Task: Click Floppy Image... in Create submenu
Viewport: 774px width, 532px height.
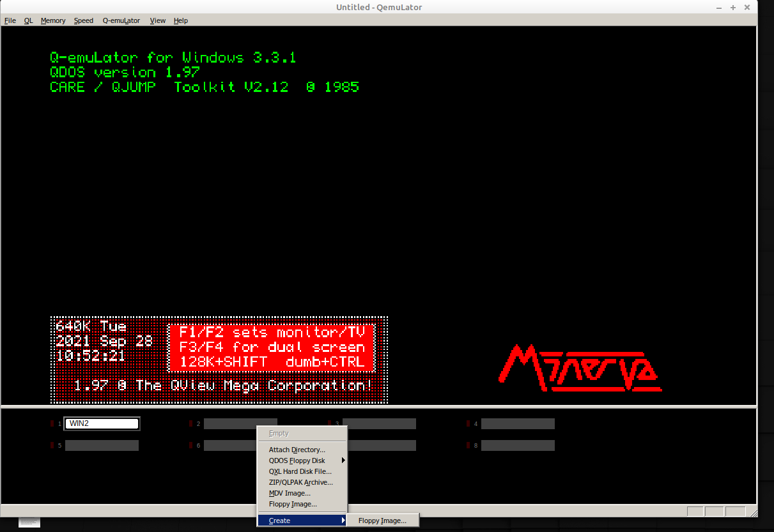Action: pos(382,521)
